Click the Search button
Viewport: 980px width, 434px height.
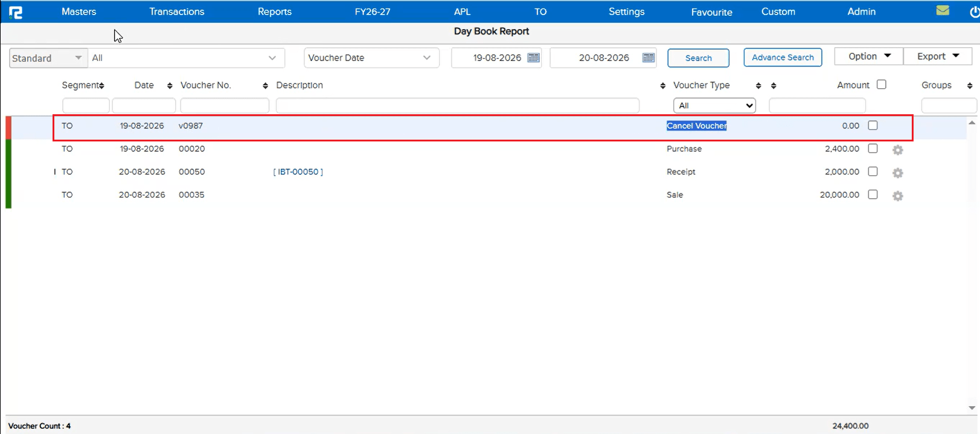(x=699, y=58)
